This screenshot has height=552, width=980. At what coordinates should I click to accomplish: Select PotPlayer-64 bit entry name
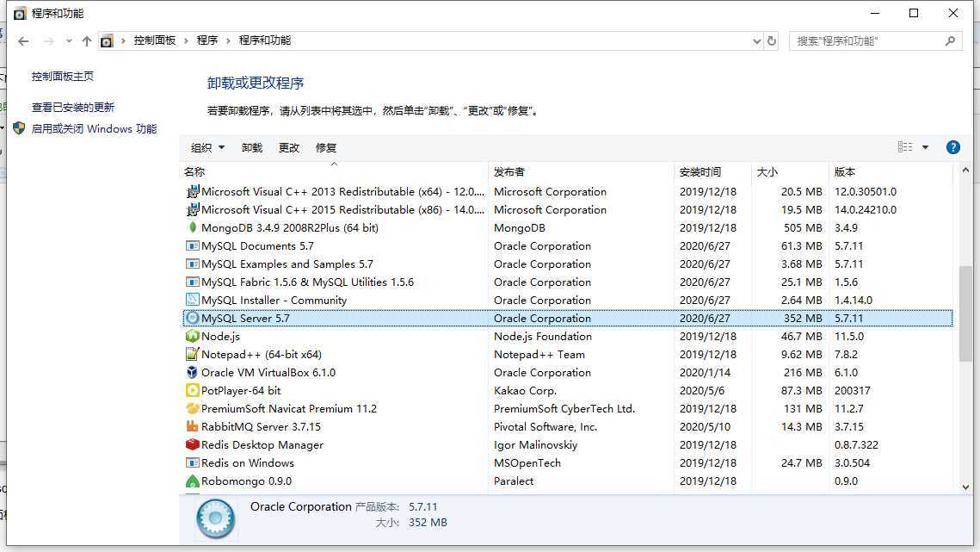pyautogui.click(x=241, y=390)
